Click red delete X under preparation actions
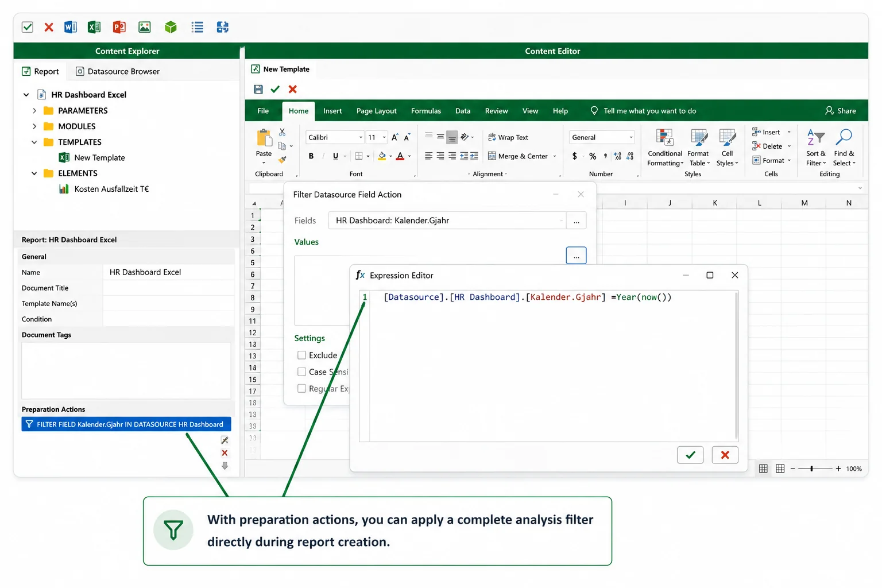Image resolution: width=882 pixels, height=588 pixels. click(225, 453)
